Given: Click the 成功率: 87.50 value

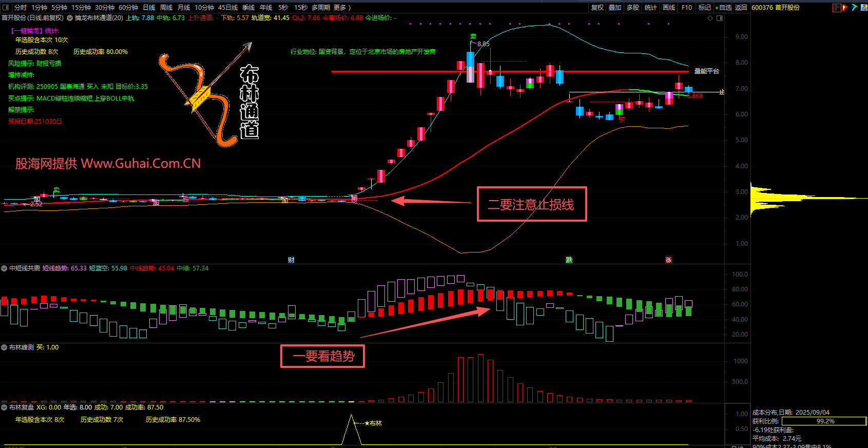Looking at the screenshot, I should [144, 407].
